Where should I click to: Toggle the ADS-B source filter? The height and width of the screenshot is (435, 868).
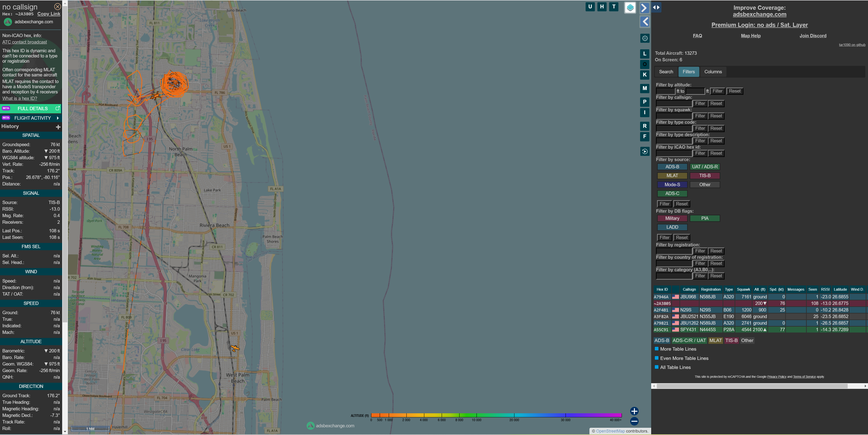click(x=672, y=166)
